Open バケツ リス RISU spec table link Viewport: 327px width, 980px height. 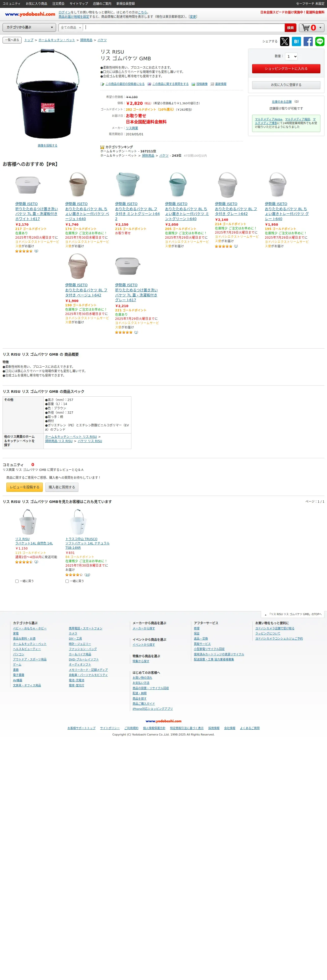[90, 441]
